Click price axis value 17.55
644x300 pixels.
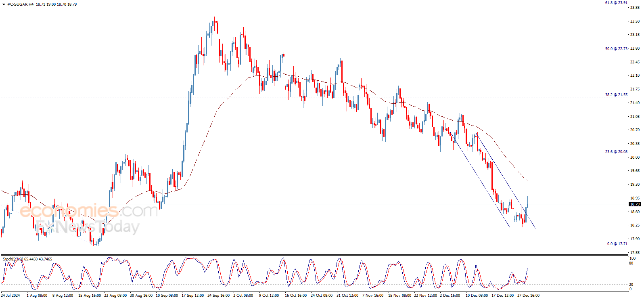pyautogui.click(x=635, y=253)
